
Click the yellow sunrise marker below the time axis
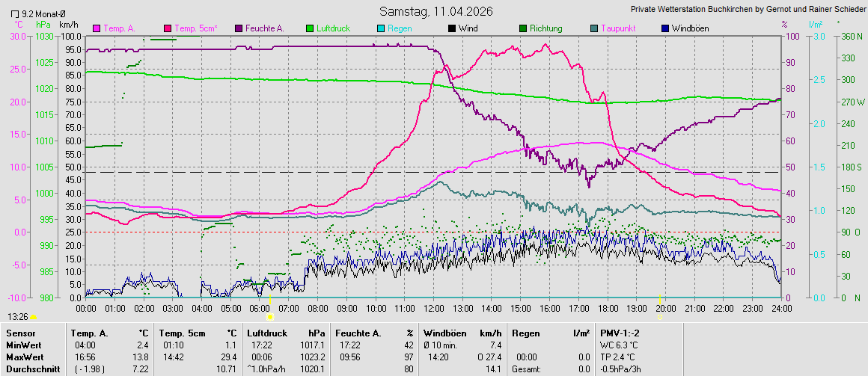click(270, 317)
